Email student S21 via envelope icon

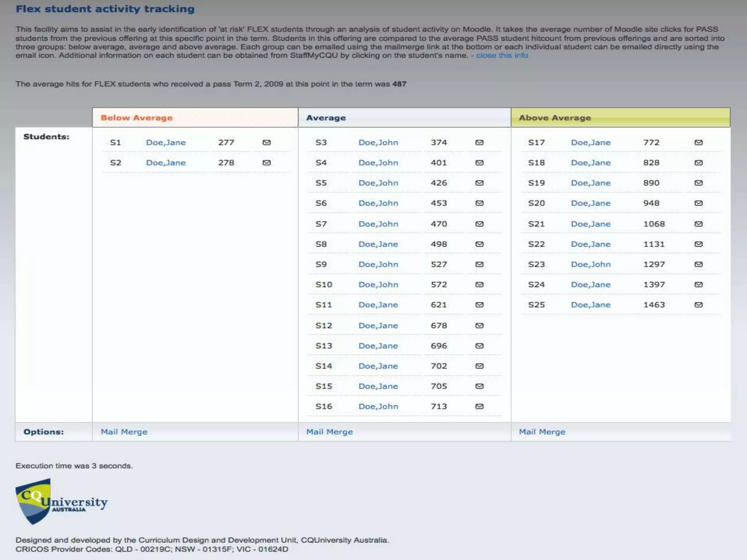click(x=698, y=224)
